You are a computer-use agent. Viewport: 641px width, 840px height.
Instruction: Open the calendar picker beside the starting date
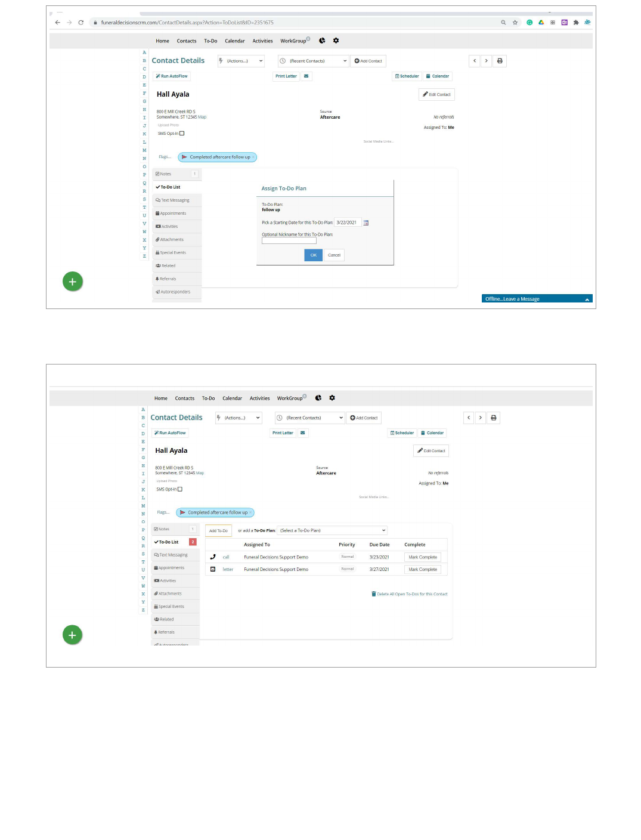click(x=366, y=223)
